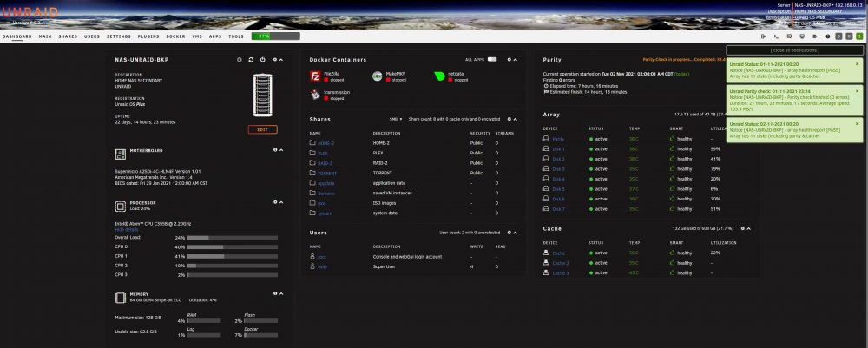The image size is (868, 348).
Task: Open settings gear of the NAS-UNRAID-BKP panel
Action: 275,60
